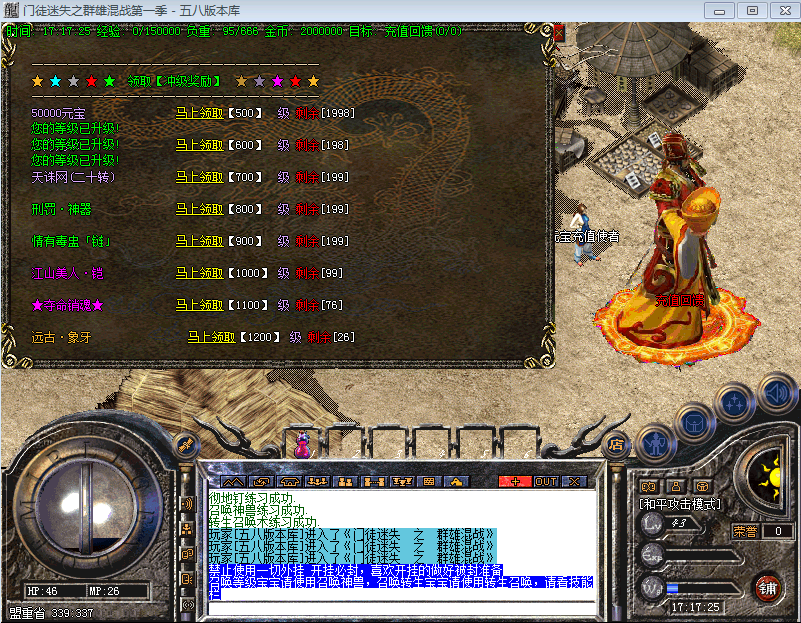
Task: Click the mountain-shaped minimap icon in chat toolbar
Action: point(232,482)
